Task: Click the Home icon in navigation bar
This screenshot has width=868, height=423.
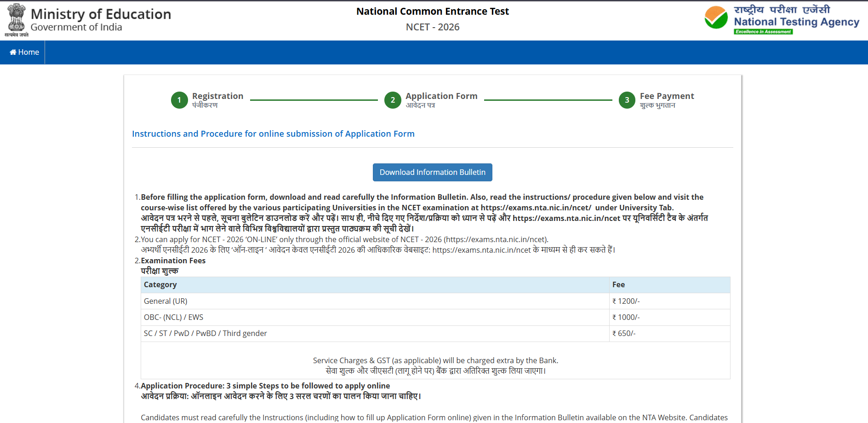Action: [x=13, y=52]
